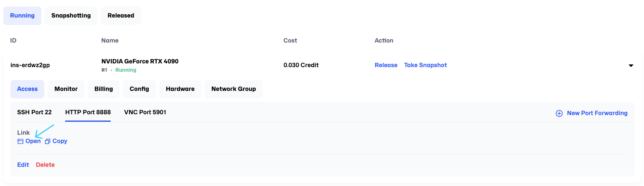Collapse the instance row with the arrow
Viewport: 644px width, 186px height.
point(631,65)
